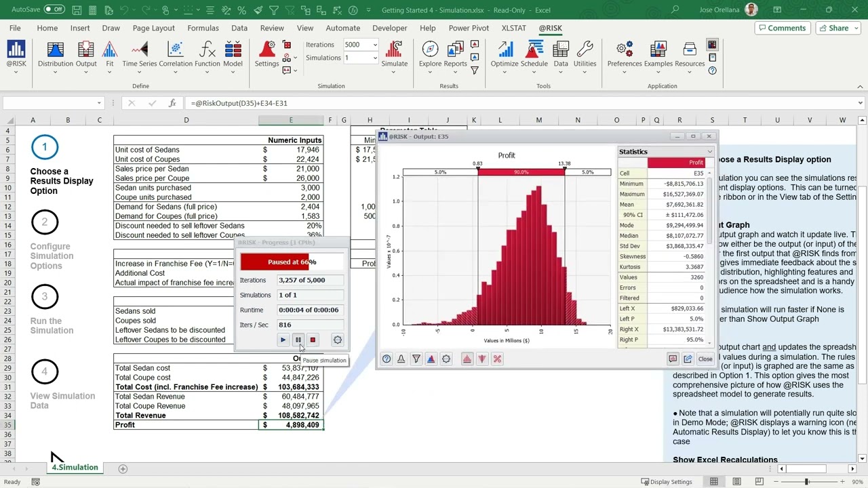Toggle the tornado graph type in the Output window

pyautogui.click(x=482, y=359)
